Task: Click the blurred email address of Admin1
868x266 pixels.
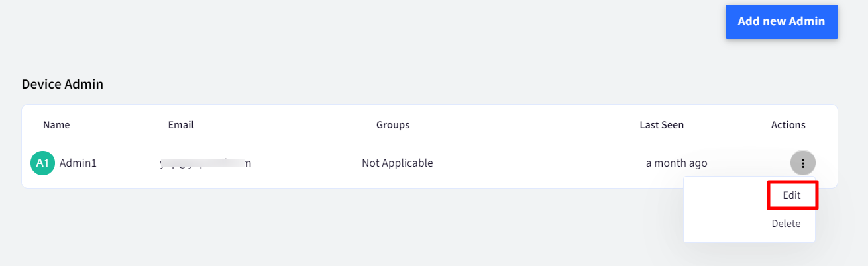Action: (x=205, y=163)
